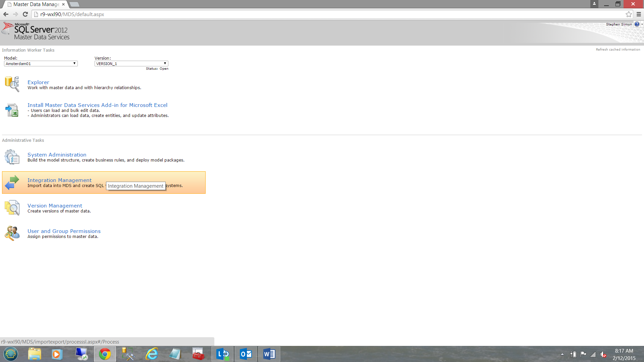644x362 pixels.
Task: Click the System Administration gear icon
Action: (12, 157)
